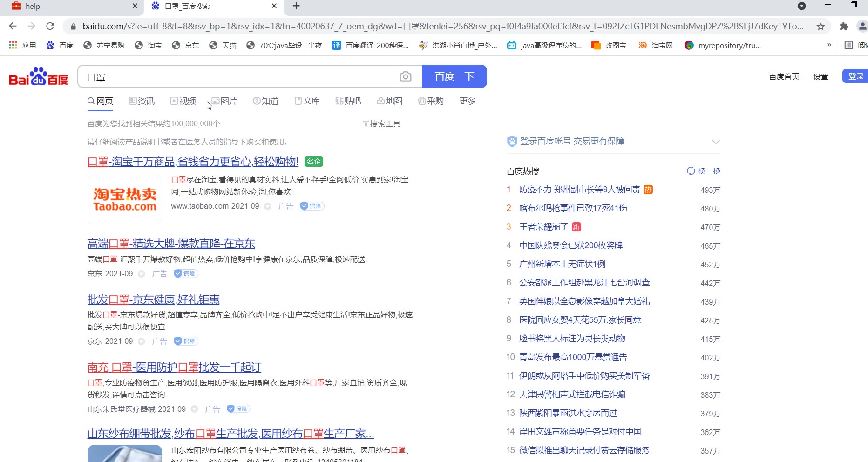Viewport: 868px width, 462px height.
Task: Open the 百度首页 link
Action: pos(784,76)
